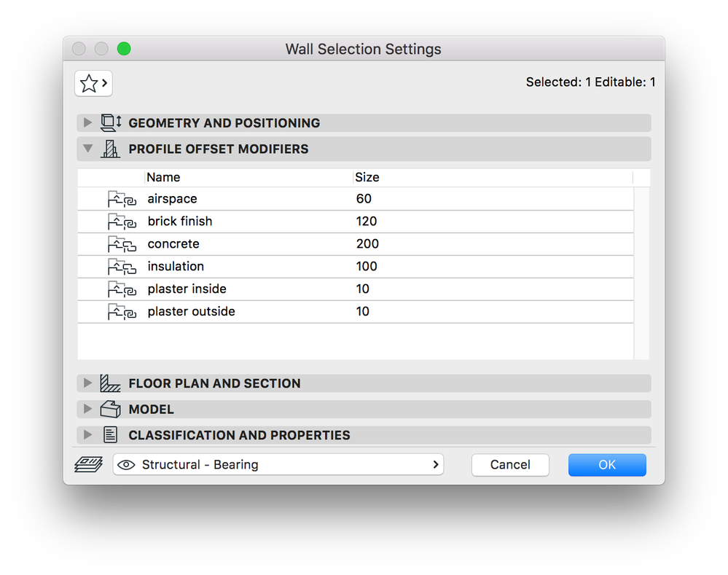Expand the Model panel
The image size is (728, 575).
88,409
